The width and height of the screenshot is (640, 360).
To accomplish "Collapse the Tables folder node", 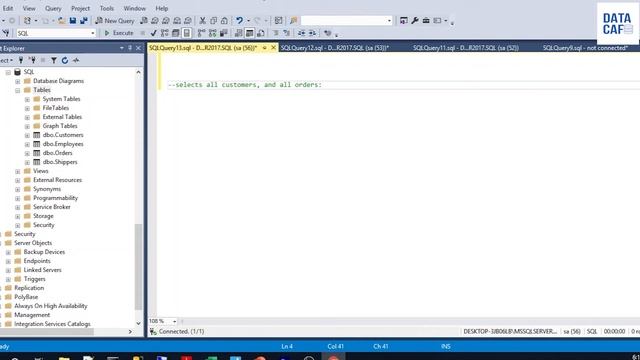I will tap(18, 90).
